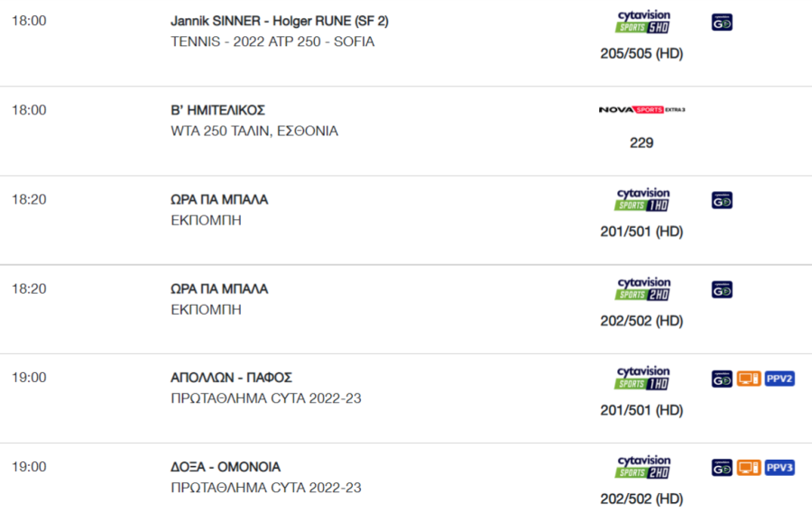The height and width of the screenshot is (521, 812).
Task: Click channel number 229
Action: pyautogui.click(x=641, y=142)
